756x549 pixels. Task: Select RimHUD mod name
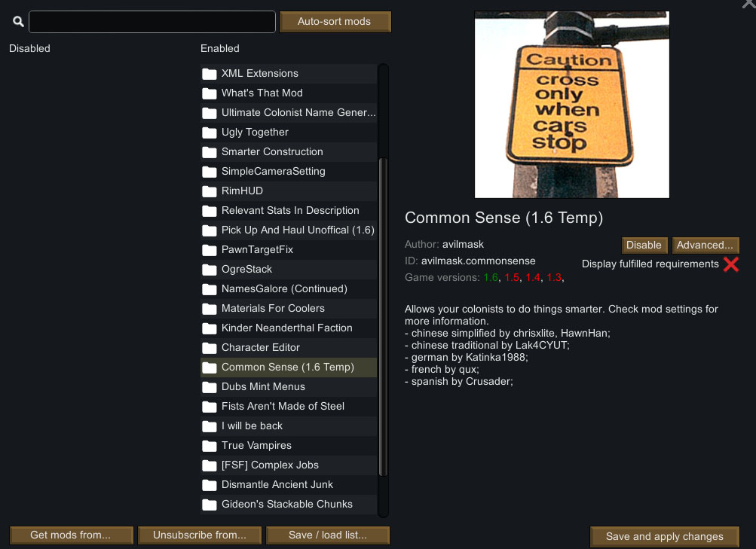(242, 191)
